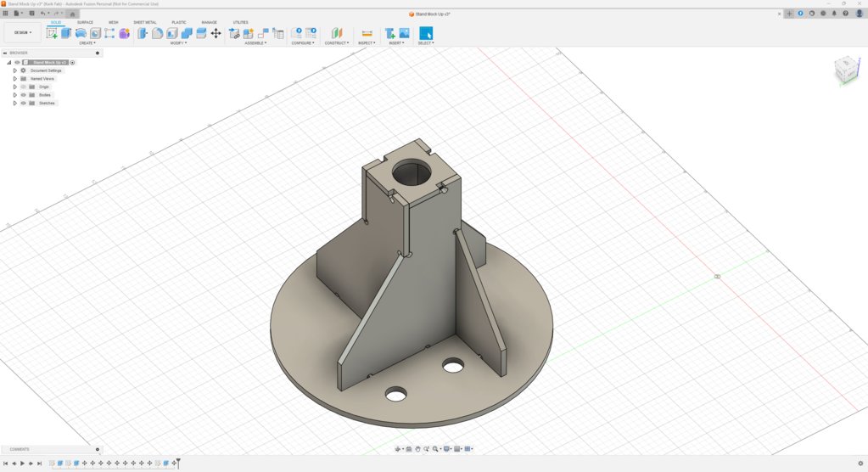
Task: Open the Construct dropdown menu
Action: [337, 43]
